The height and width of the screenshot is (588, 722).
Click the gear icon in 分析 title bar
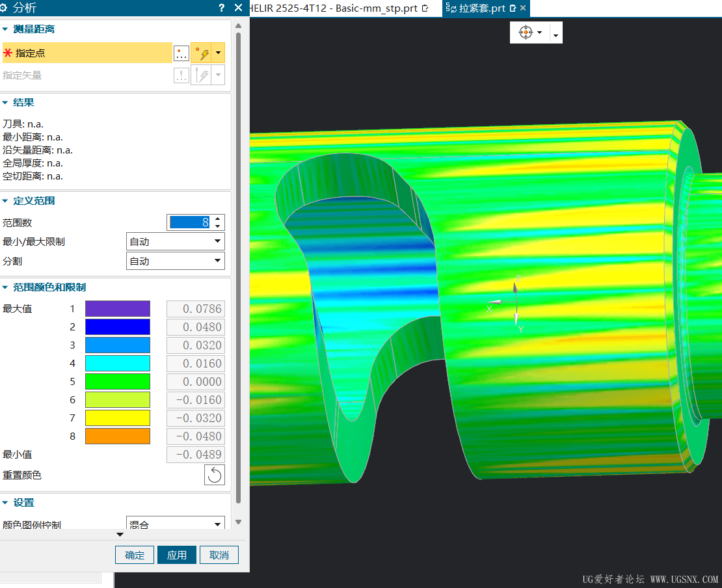pyautogui.click(x=4, y=8)
